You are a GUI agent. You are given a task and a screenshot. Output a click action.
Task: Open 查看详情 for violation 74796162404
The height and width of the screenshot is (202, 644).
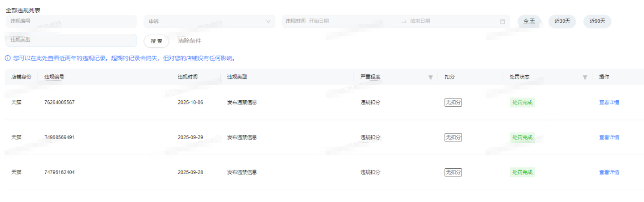click(x=609, y=172)
